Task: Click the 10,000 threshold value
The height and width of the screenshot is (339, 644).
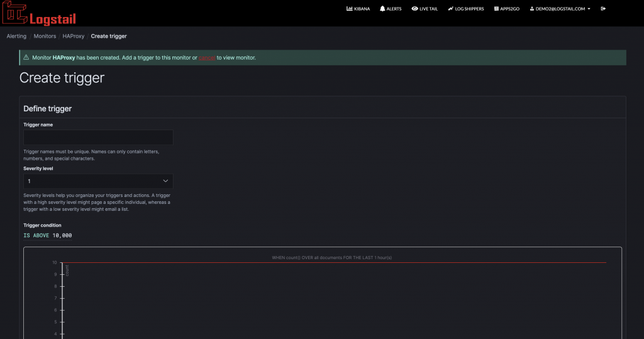Action: 62,235
